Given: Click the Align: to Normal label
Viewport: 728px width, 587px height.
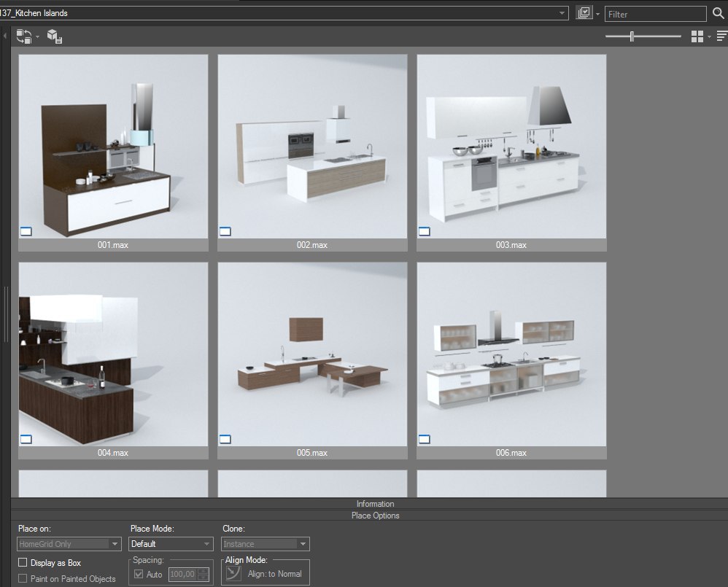Looking at the screenshot, I should [275, 574].
